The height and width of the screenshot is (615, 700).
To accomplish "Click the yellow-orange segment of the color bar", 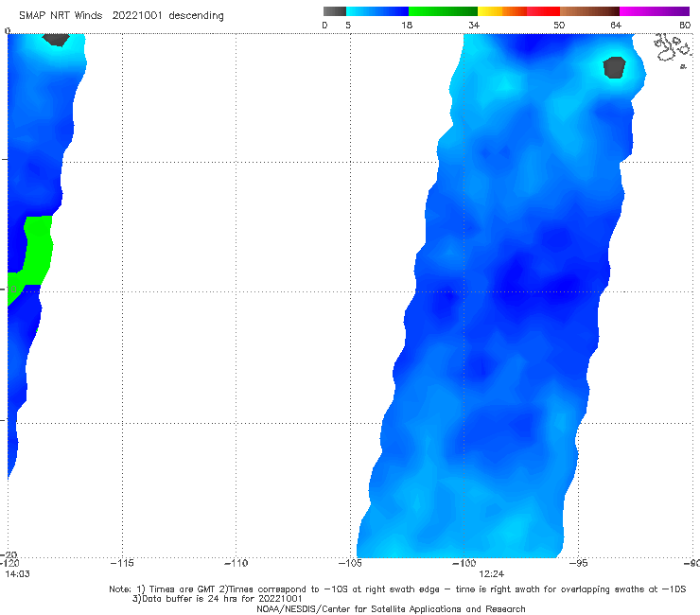I will coord(502,11).
